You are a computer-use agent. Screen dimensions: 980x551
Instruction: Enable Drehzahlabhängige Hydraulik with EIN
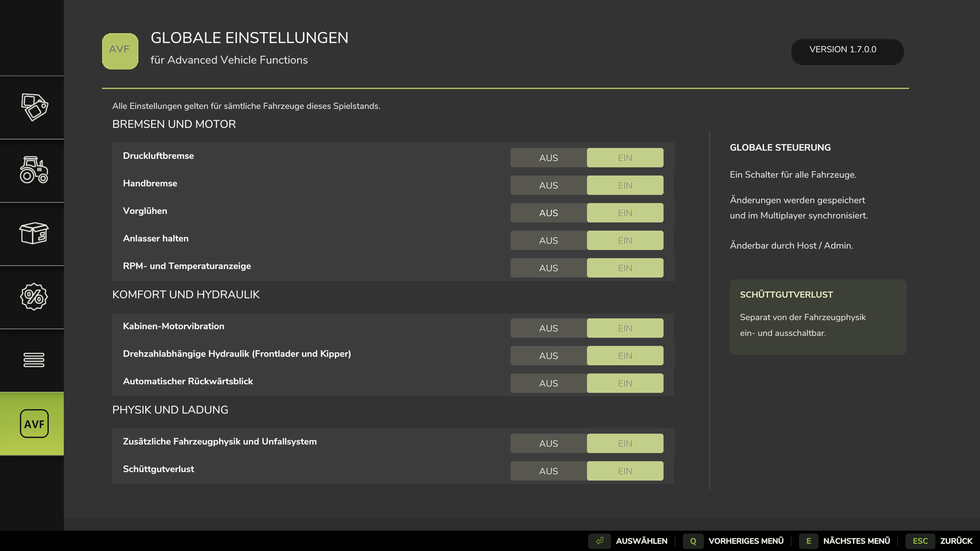click(625, 356)
